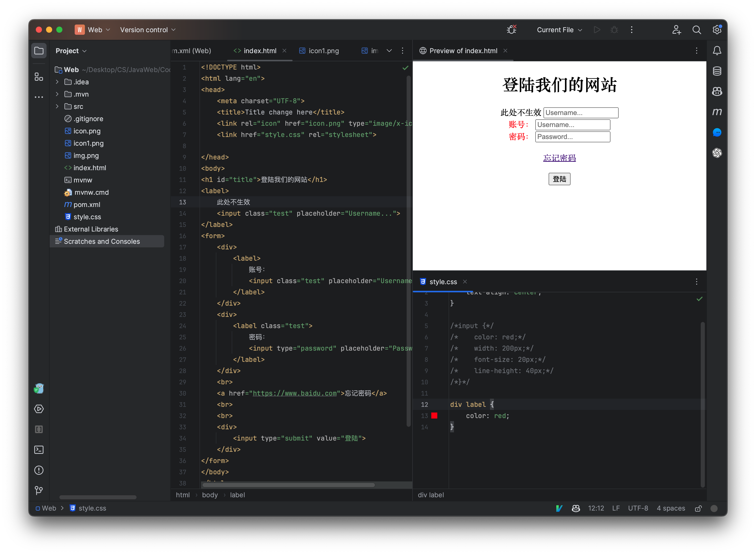Open the notifications bell
This screenshot has height=554, width=756.
point(717,50)
